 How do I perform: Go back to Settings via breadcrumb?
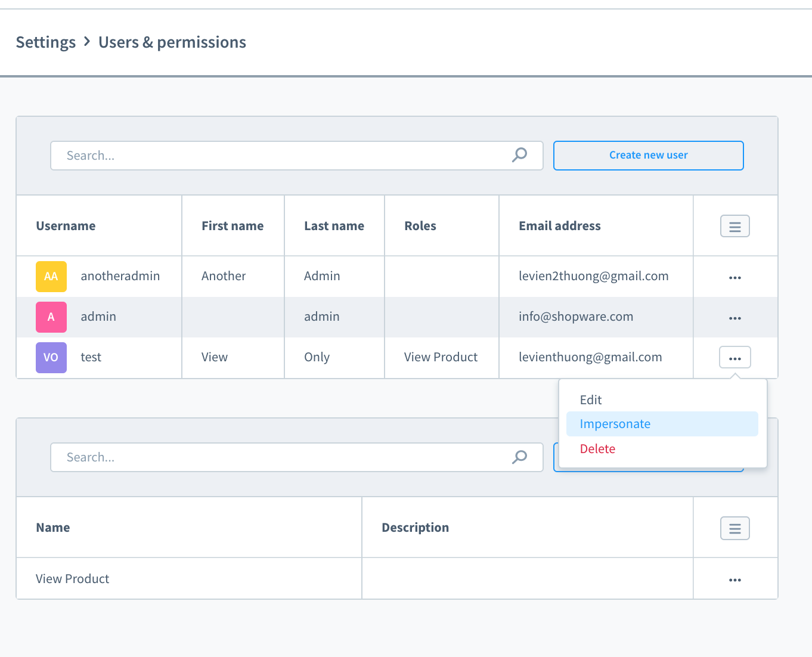(46, 42)
